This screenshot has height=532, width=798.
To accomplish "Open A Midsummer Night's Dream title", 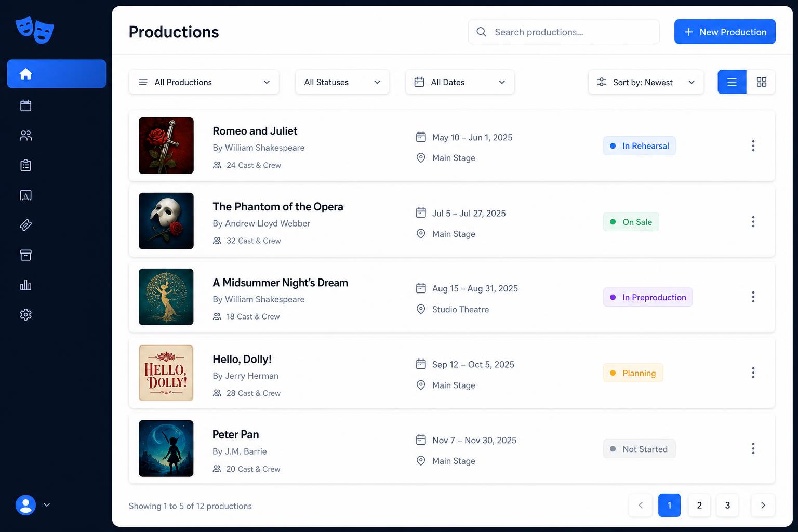I will pos(280,283).
